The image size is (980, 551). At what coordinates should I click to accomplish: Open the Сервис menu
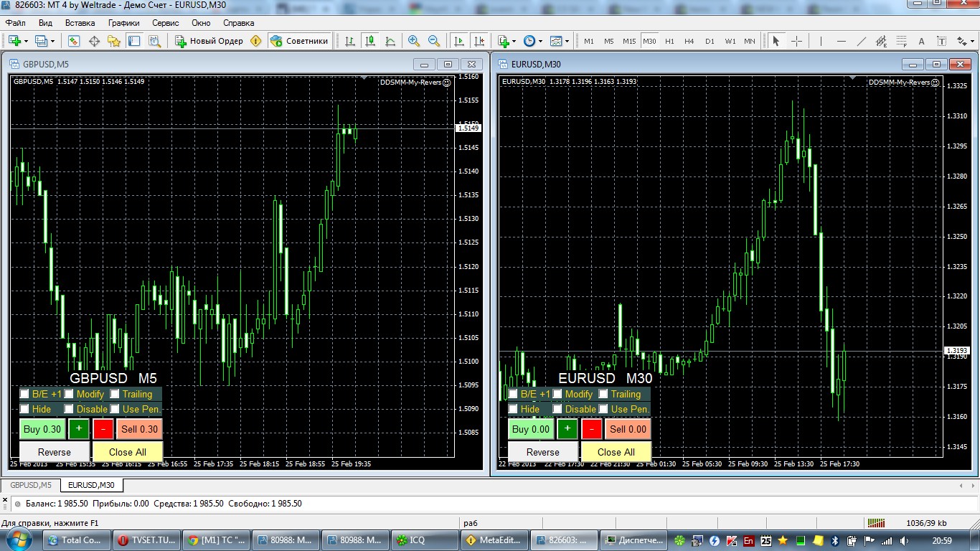tap(166, 23)
